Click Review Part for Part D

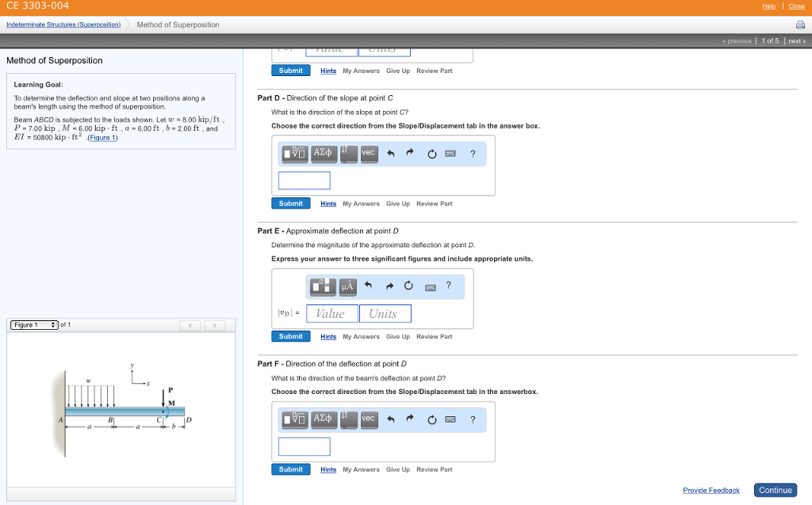pos(434,204)
